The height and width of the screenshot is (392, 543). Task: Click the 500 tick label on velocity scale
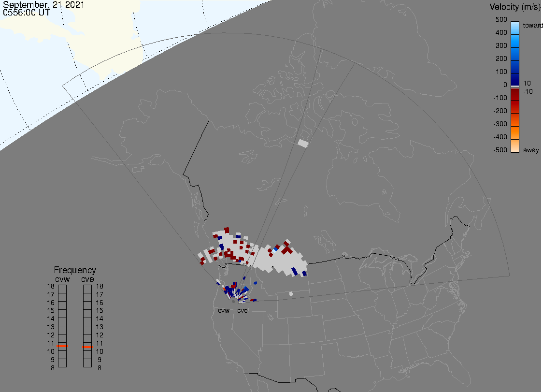click(x=501, y=20)
